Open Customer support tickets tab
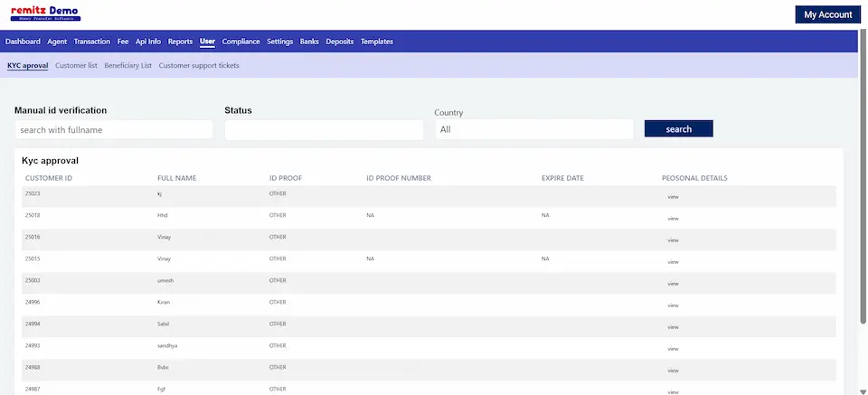This screenshot has height=395, width=868. (199, 65)
